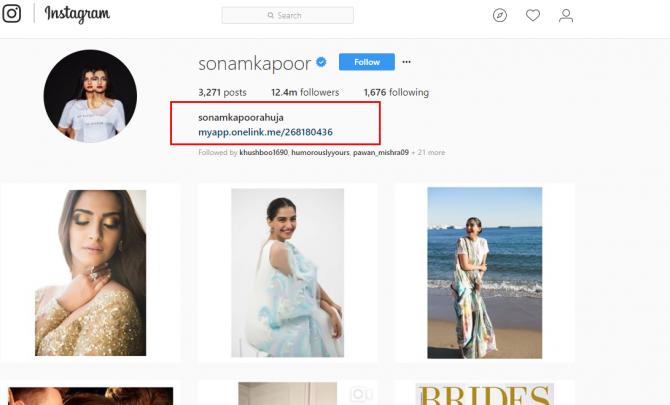Open follower pawan_mishra09's profile
This screenshot has height=405, width=670.
(381, 153)
